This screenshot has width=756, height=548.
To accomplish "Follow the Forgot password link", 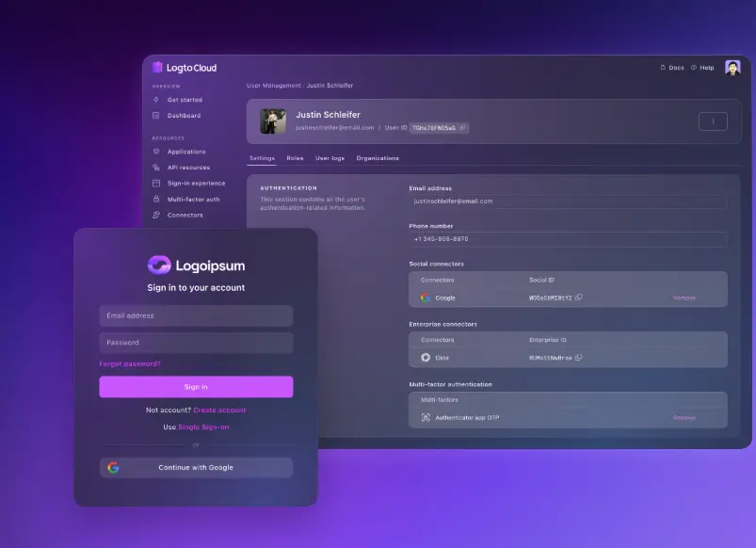I will pos(130,363).
